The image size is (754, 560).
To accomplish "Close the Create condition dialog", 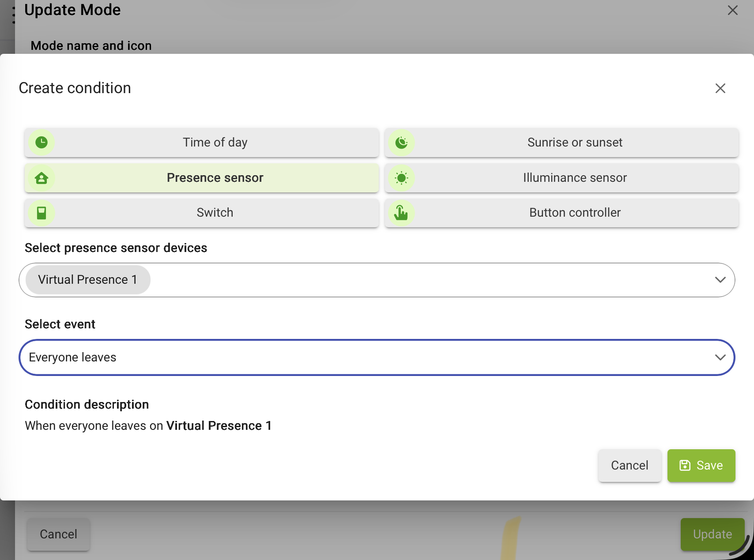I will (x=720, y=88).
